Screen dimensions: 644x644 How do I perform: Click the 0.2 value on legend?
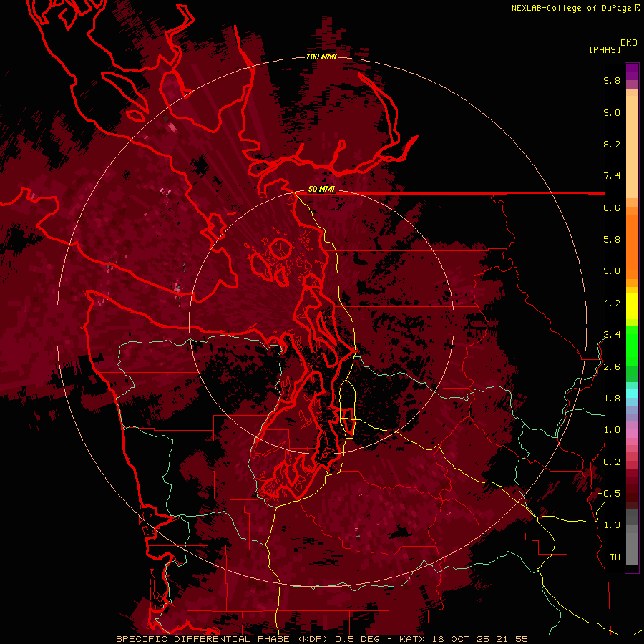[612, 462]
